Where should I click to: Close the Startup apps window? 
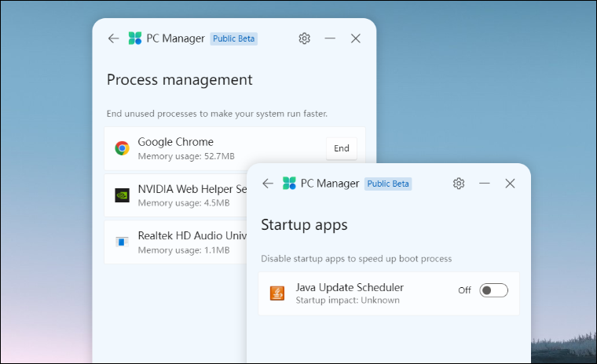[x=510, y=184]
